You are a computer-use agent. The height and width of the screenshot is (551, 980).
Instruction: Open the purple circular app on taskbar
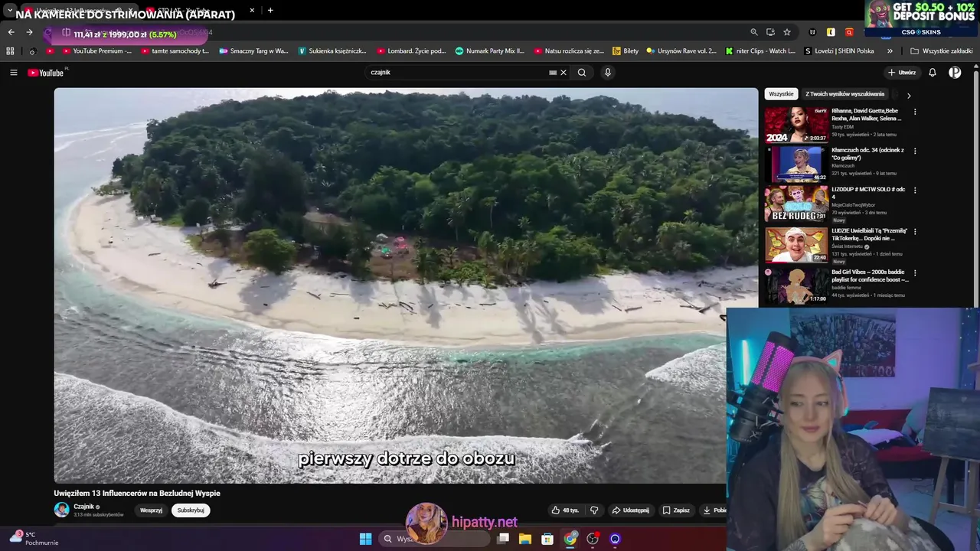coord(615,539)
